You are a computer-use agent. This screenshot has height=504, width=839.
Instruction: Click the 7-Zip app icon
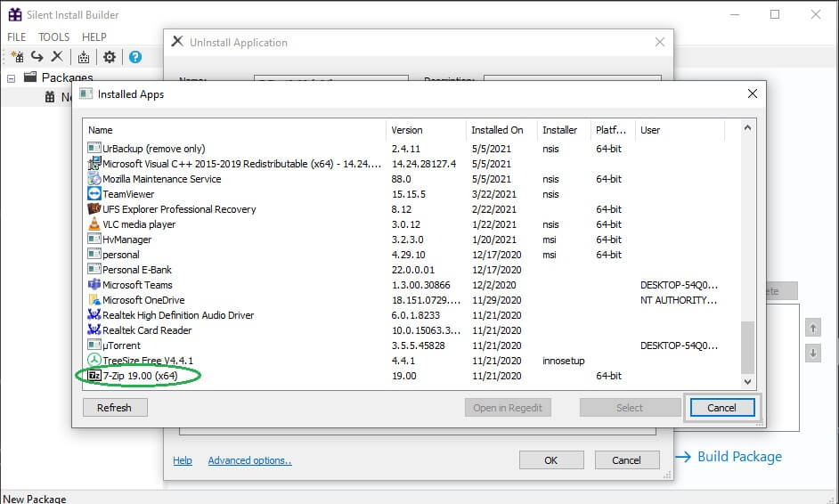[94, 375]
